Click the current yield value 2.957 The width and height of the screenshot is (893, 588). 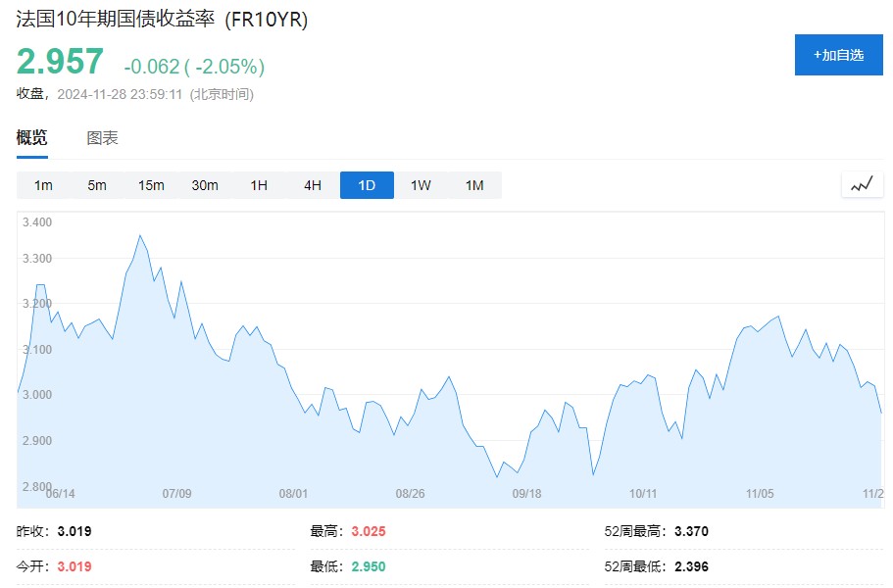tap(60, 62)
